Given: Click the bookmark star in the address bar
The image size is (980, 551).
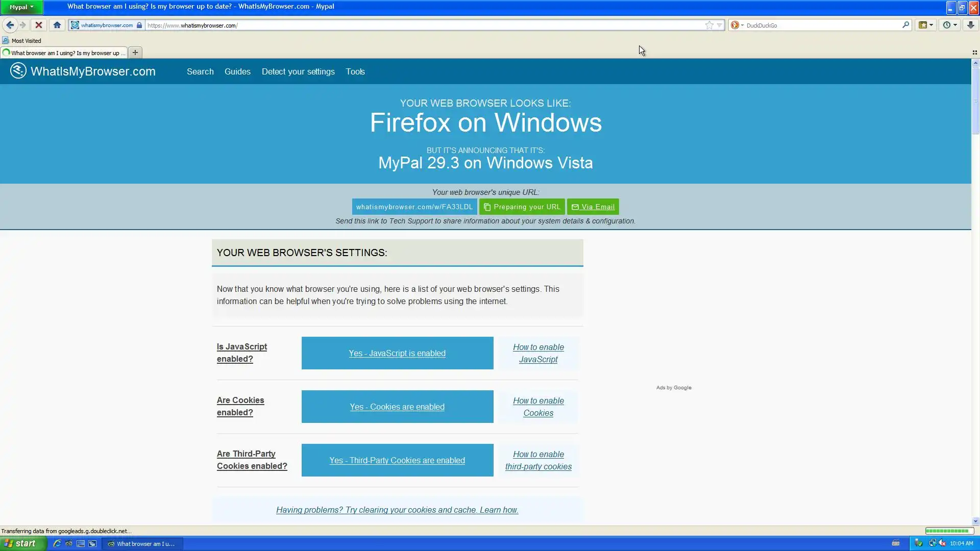Looking at the screenshot, I should pyautogui.click(x=709, y=25).
